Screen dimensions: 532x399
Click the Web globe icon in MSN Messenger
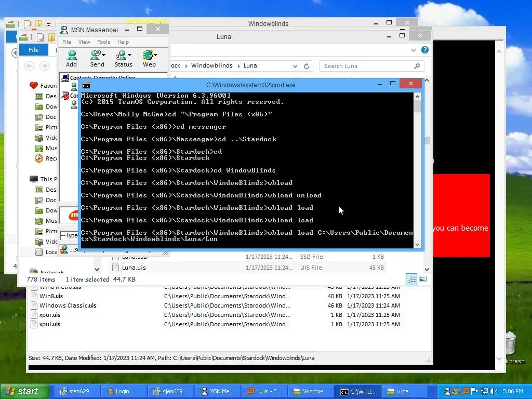click(x=148, y=55)
